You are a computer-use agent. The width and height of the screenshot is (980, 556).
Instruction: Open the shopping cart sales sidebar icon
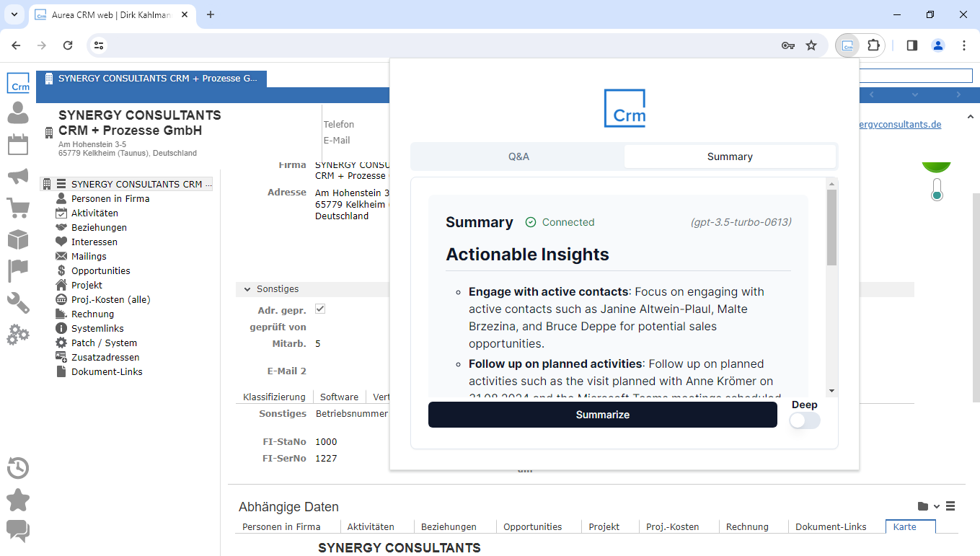[18, 208]
